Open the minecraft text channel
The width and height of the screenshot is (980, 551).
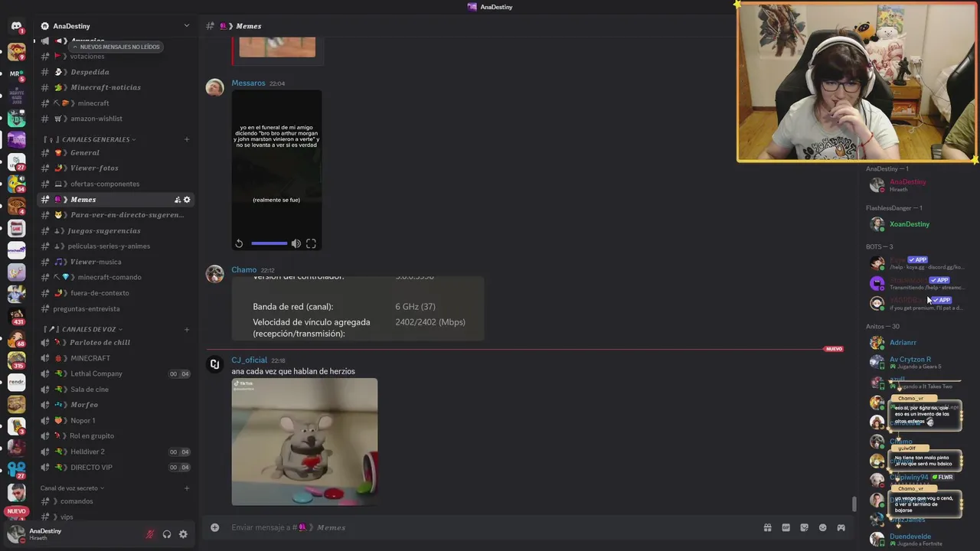115,103
